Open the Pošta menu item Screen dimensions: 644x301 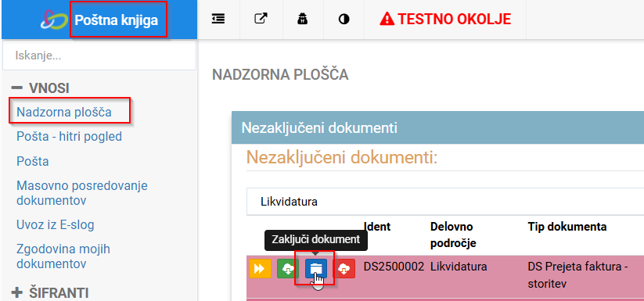click(x=32, y=161)
